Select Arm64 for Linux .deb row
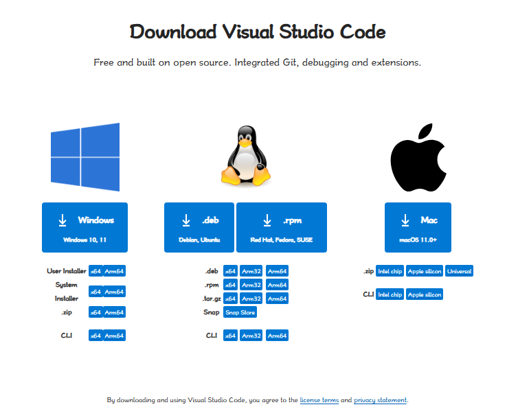This screenshot has height=420, width=518. [x=277, y=271]
